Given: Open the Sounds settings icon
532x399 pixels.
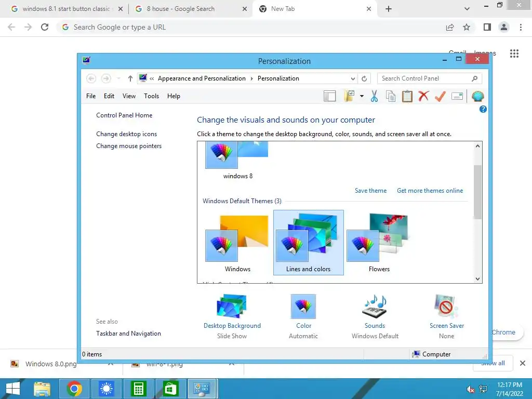Looking at the screenshot, I should 375,306.
